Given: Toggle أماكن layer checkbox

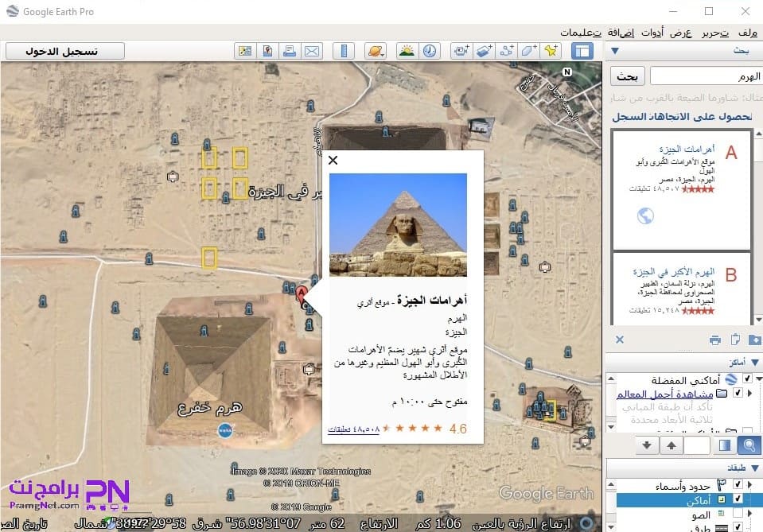Looking at the screenshot, I should [738, 499].
